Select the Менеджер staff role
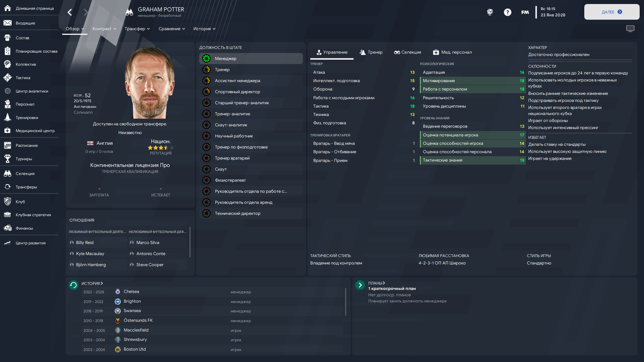The image size is (644, 362). point(251,59)
